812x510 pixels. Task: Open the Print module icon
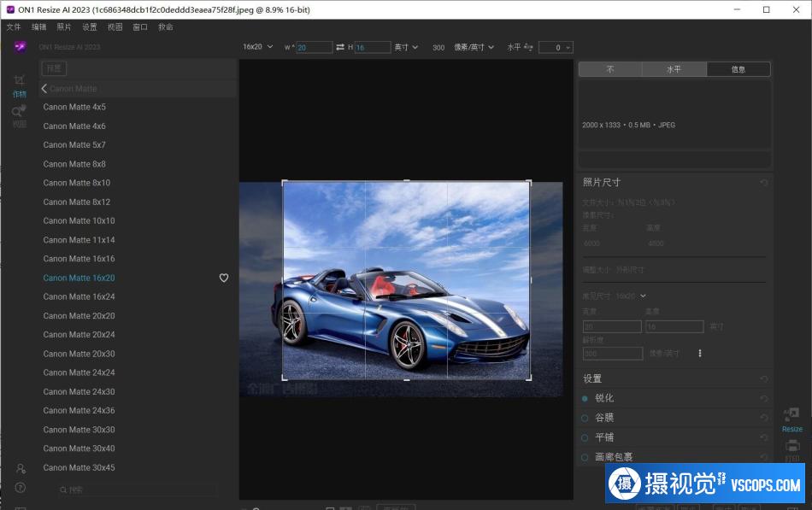coord(791,448)
